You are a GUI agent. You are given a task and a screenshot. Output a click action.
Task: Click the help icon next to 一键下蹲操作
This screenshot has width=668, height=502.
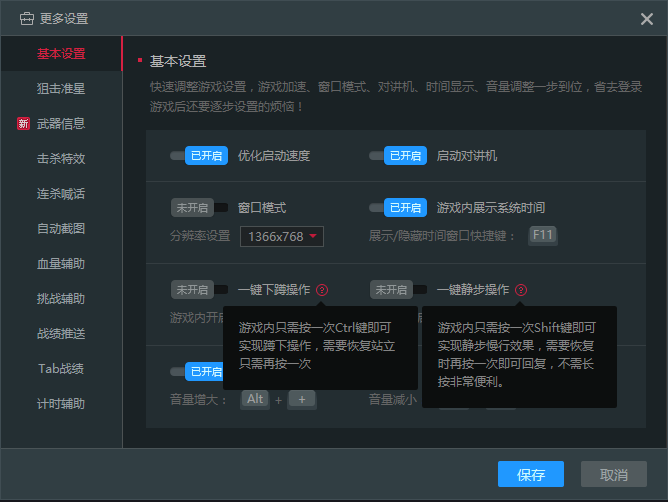[x=322, y=290]
